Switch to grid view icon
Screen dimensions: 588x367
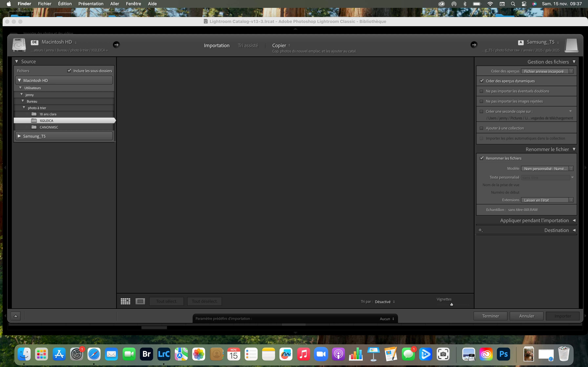(x=125, y=301)
